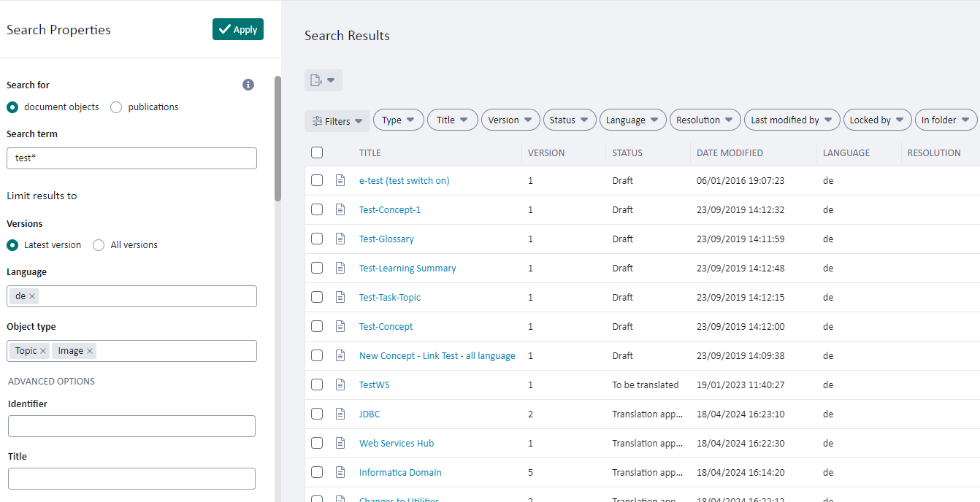The height and width of the screenshot is (502, 980).
Task: Open the Locked by filter dropdown
Action: (x=878, y=120)
